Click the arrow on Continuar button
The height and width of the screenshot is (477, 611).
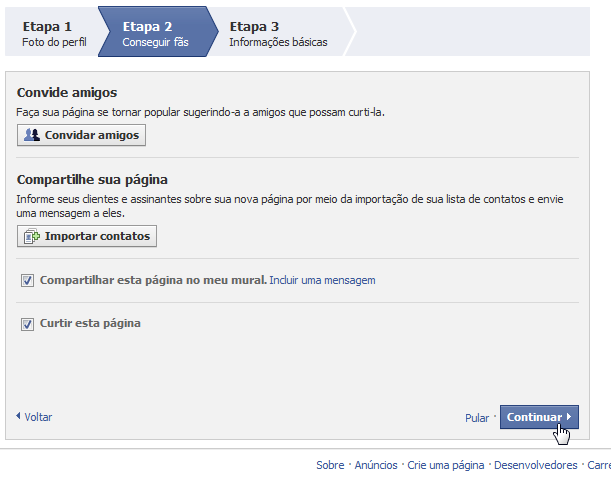click(x=569, y=417)
